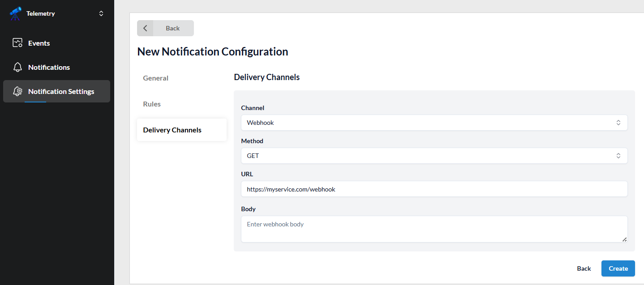Image resolution: width=644 pixels, height=285 pixels.
Task: Select Notification Settings in the sidebar
Action: pos(61,91)
